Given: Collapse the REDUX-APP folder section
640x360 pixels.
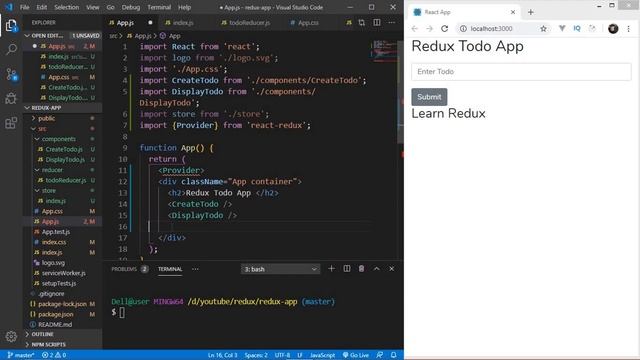Looking at the screenshot, I should pos(61,108).
